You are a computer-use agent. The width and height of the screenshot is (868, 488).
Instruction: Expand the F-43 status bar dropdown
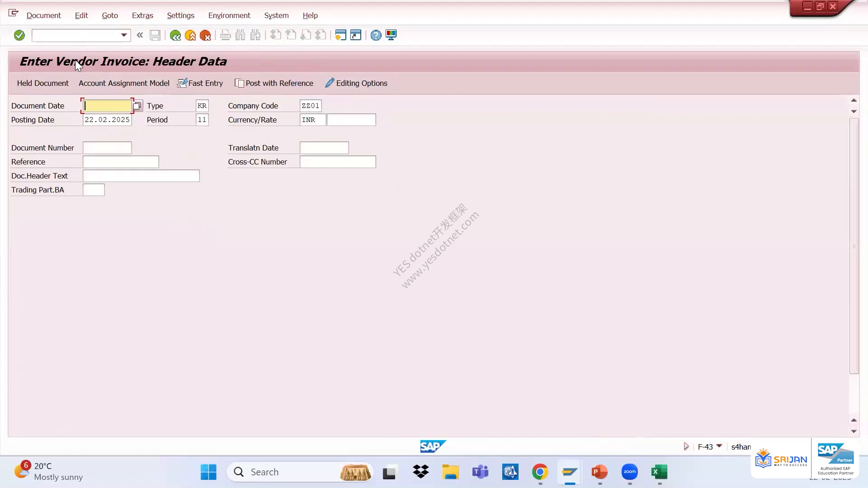click(719, 446)
